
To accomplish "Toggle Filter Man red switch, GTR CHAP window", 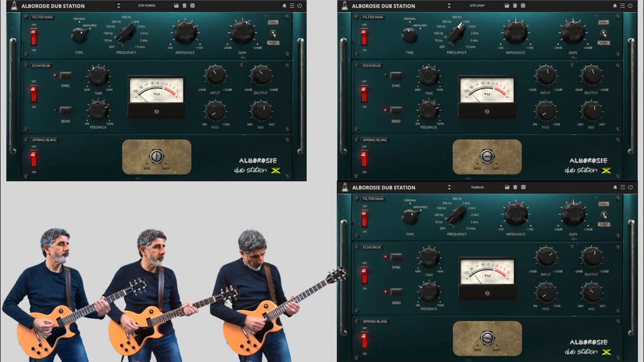I will tap(364, 37).
